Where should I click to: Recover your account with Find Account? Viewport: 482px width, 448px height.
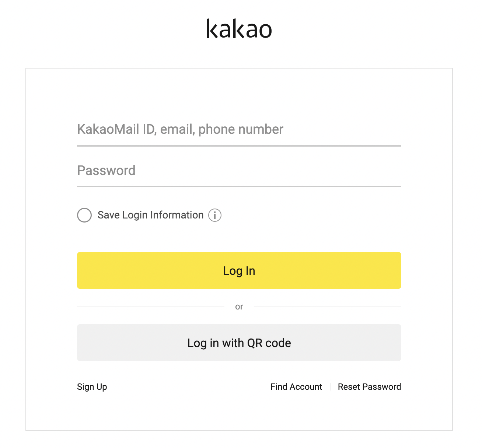coord(296,387)
